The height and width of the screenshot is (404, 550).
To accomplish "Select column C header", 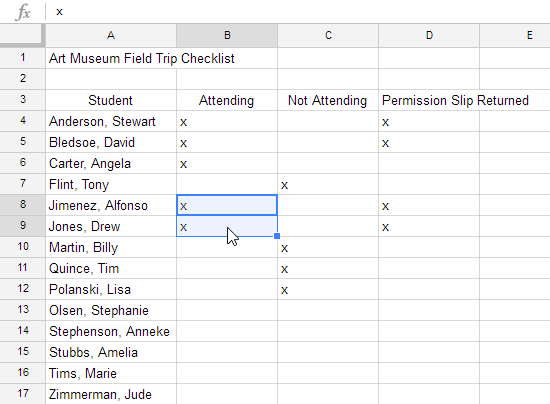I will pos(328,35).
